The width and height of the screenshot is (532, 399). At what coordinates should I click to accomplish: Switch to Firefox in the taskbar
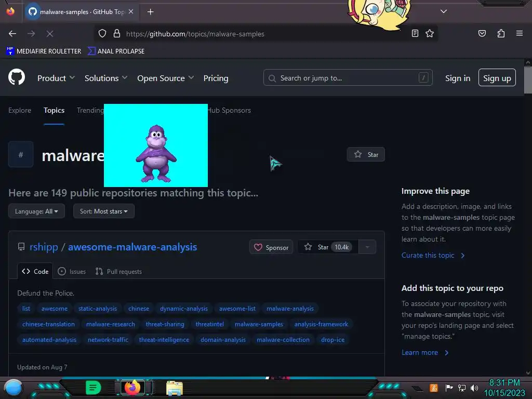coord(132,387)
